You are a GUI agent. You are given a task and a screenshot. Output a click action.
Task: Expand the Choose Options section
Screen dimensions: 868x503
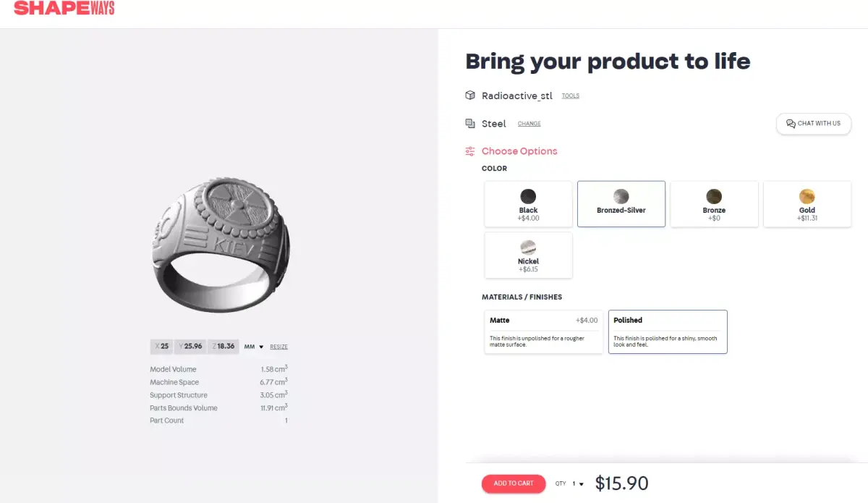(519, 151)
